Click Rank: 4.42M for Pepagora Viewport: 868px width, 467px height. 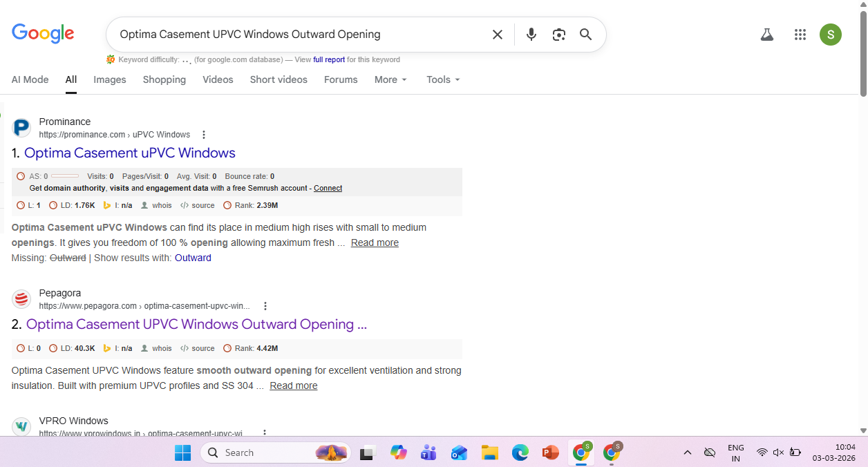tap(251, 348)
